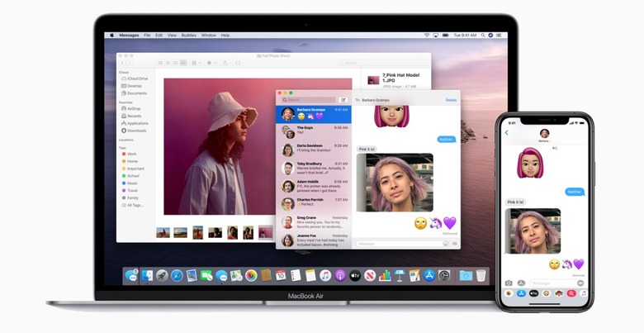Open the Music app from the Dock
The image size is (644, 333).
(x=325, y=275)
